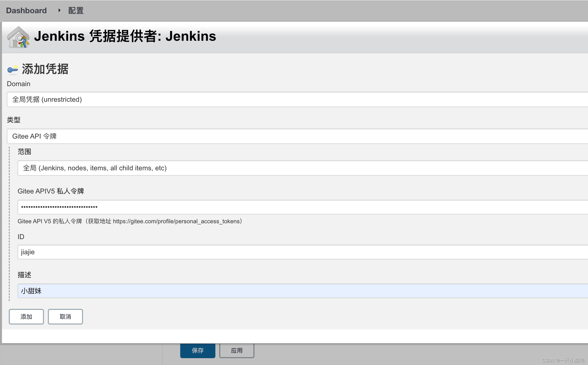This screenshot has width=588, height=365.
Task: Click the gitee personal_access_tokens URL text
Action: 176,221
